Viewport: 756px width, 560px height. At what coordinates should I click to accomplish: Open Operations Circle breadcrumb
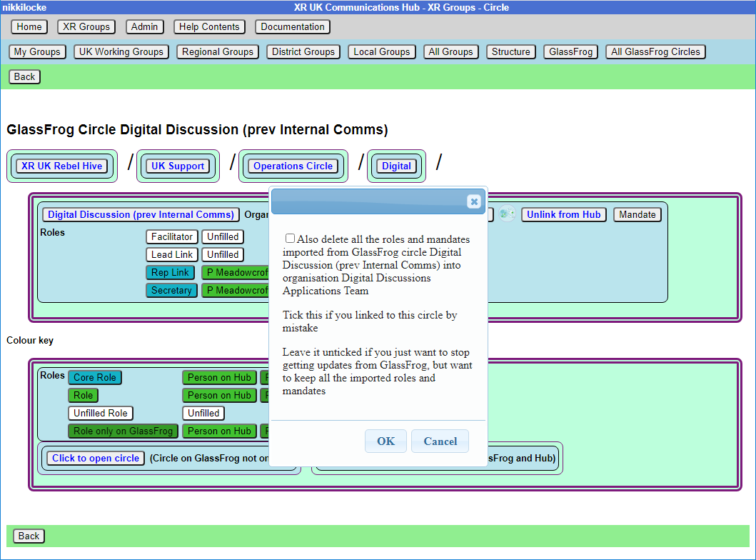point(293,166)
